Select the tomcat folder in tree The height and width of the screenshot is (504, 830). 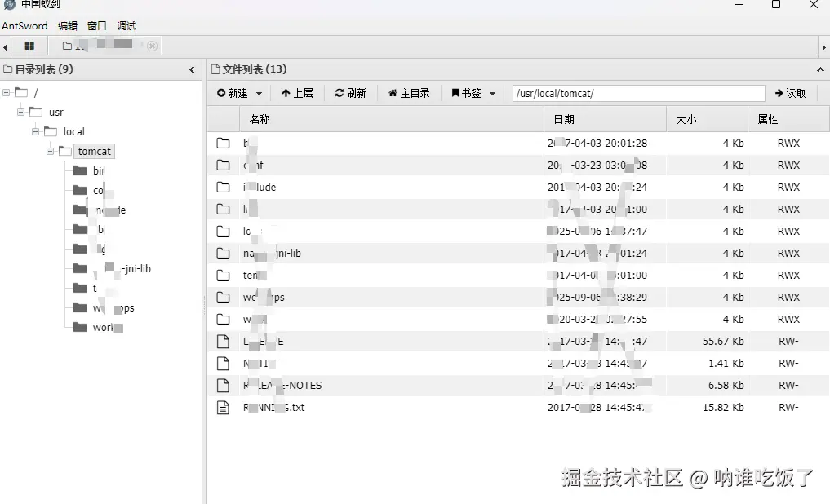[94, 151]
